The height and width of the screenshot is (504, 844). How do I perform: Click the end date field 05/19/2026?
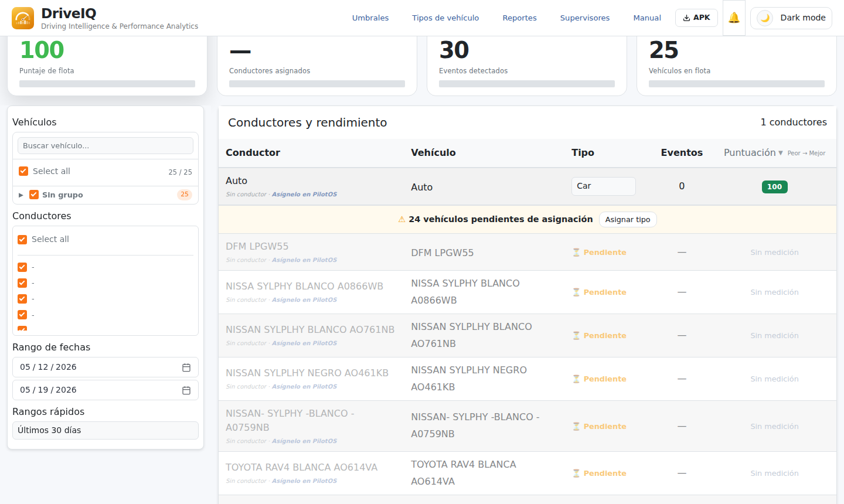(105, 390)
